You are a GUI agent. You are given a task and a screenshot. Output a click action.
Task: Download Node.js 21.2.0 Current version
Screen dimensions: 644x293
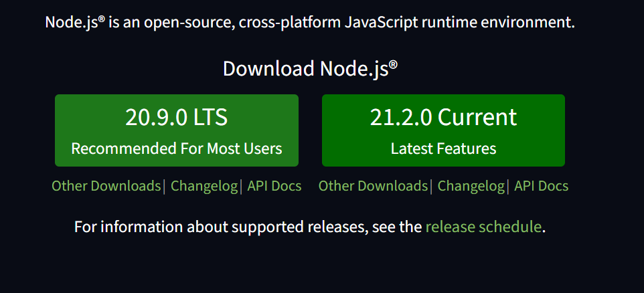(443, 130)
